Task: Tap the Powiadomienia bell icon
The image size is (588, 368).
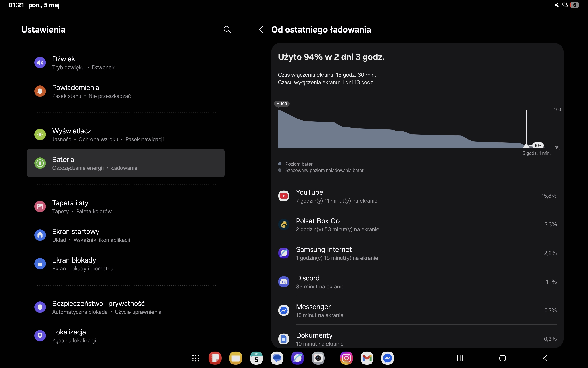Action: point(40,91)
